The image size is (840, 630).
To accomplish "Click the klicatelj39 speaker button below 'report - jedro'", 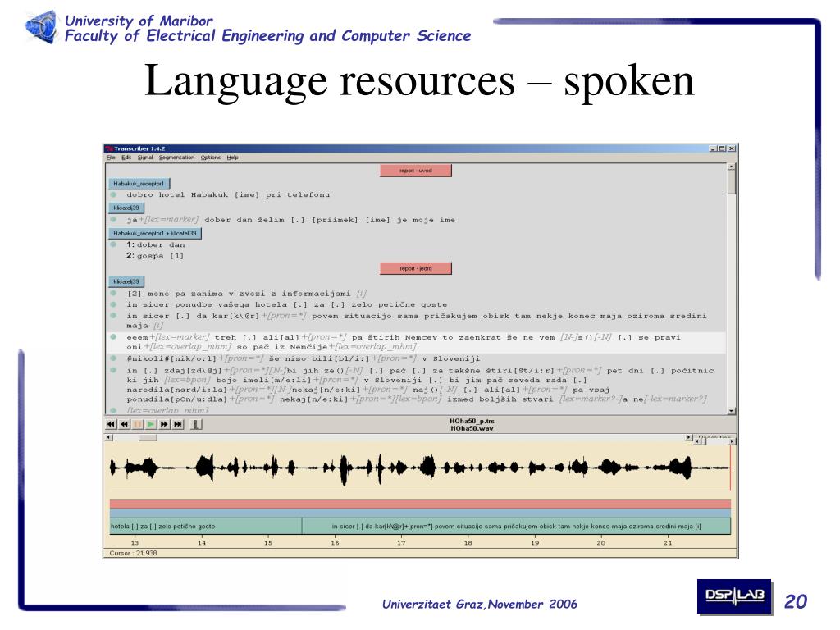I will (126, 282).
